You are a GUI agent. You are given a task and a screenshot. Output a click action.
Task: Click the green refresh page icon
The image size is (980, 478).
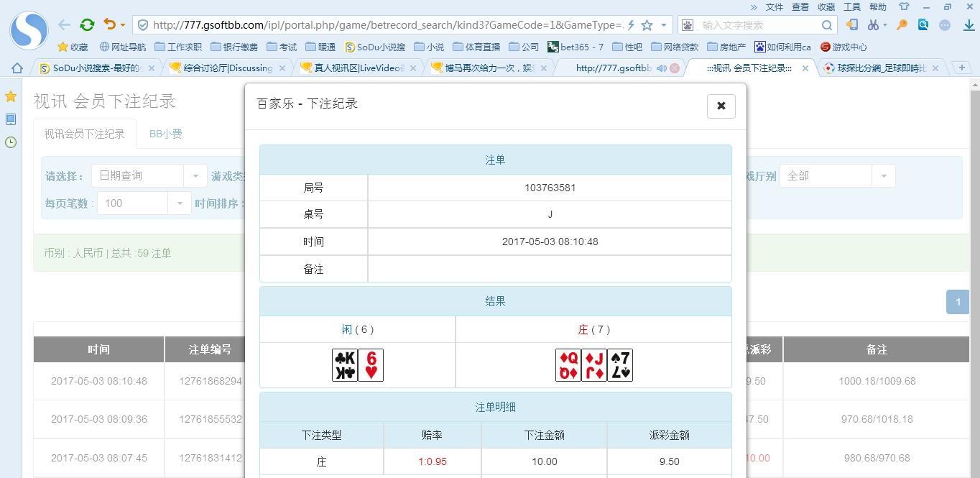pyautogui.click(x=87, y=24)
